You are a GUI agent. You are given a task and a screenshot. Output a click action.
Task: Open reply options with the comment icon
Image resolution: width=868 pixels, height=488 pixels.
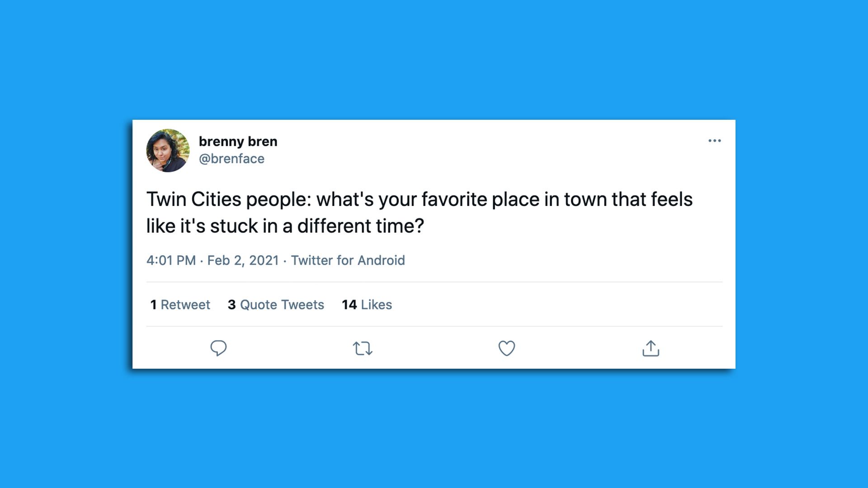(219, 348)
